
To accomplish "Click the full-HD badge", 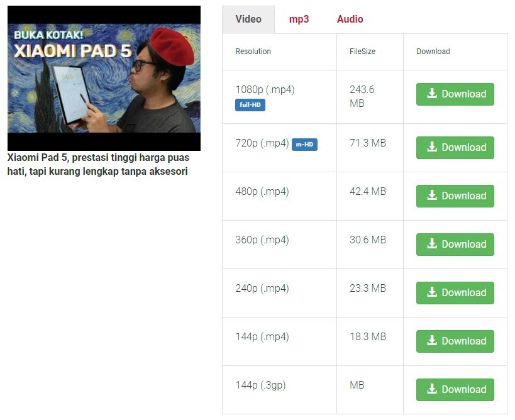I will point(250,105).
